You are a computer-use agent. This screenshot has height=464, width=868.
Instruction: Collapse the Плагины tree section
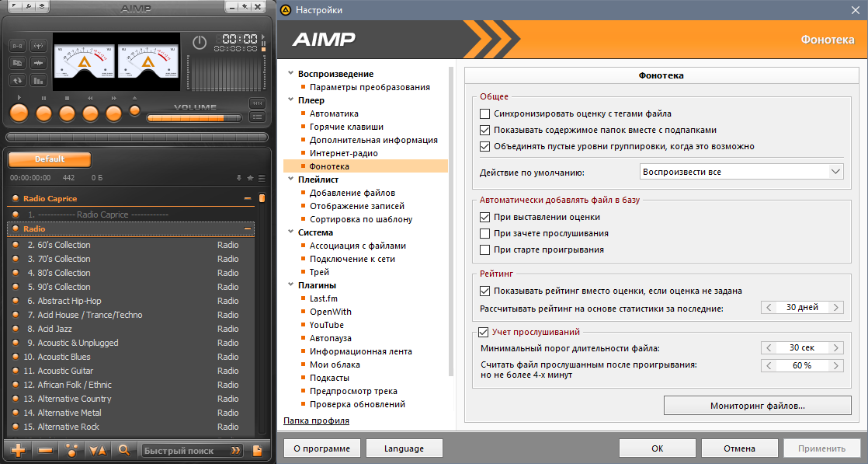(290, 285)
